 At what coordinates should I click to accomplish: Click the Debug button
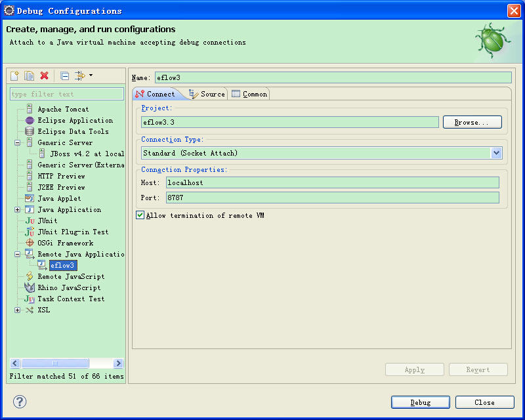tap(421, 402)
